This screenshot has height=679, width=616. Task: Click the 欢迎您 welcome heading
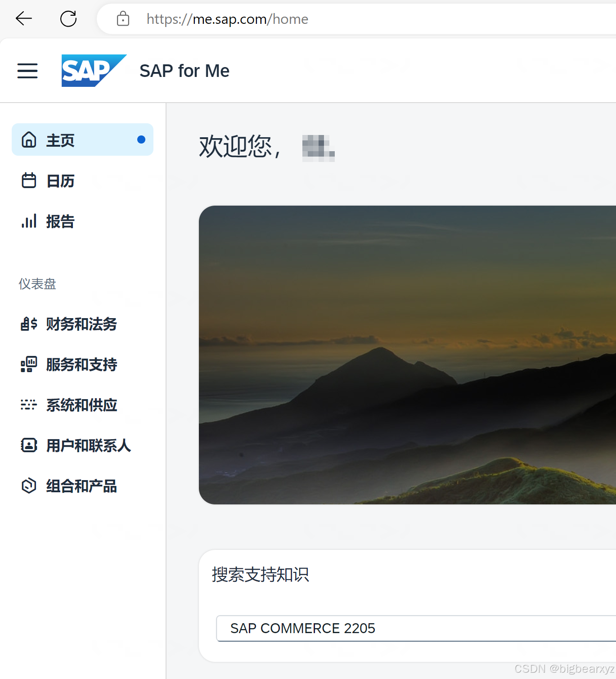click(241, 147)
